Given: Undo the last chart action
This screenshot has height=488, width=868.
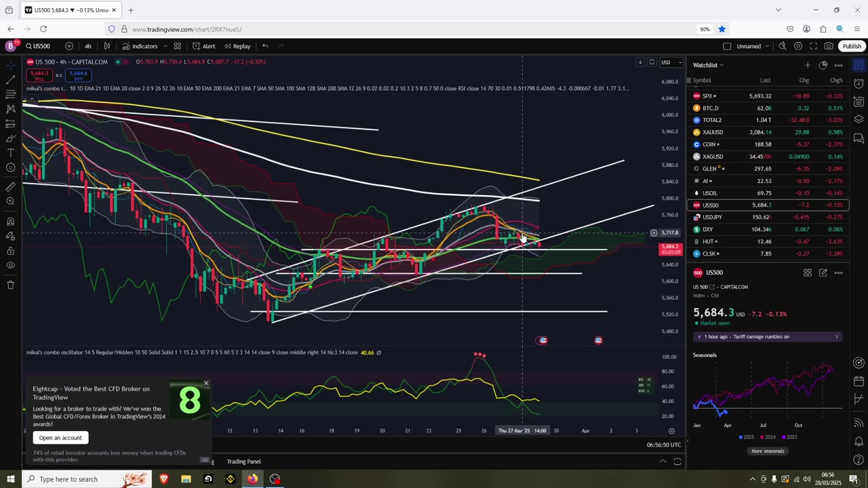Looking at the screenshot, I should [265, 46].
